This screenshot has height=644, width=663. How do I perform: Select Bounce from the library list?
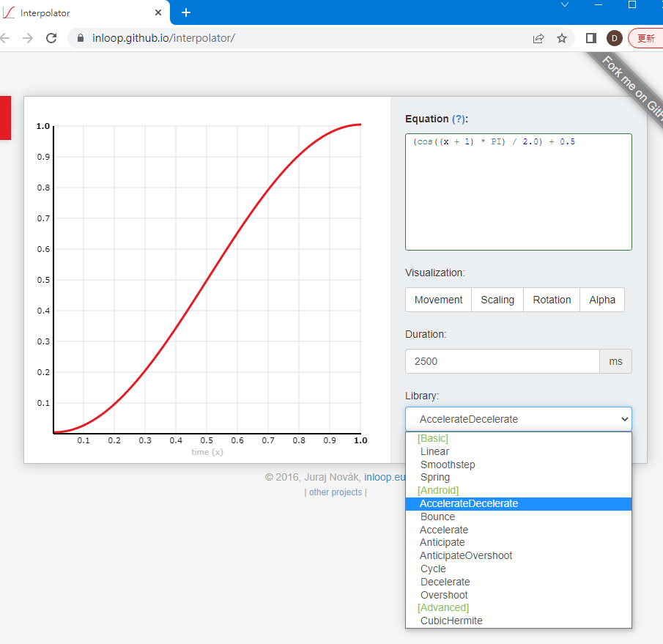[519, 517]
